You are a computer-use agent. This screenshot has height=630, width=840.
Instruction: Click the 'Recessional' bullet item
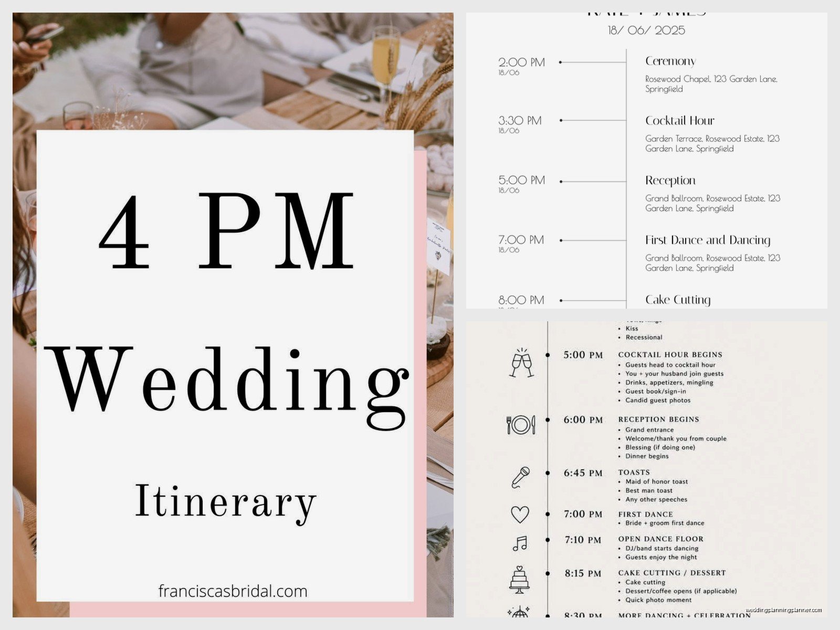point(644,338)
